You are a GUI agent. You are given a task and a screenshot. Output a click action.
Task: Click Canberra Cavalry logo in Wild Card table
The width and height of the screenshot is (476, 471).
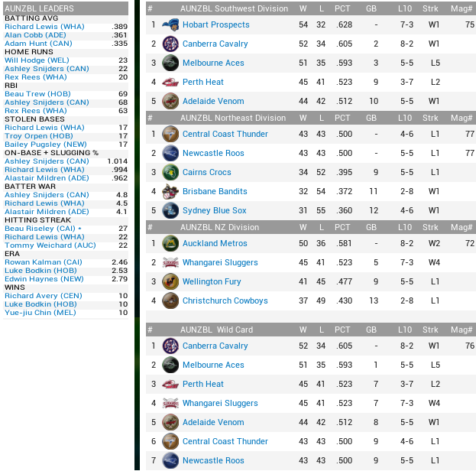coord(170,346)
